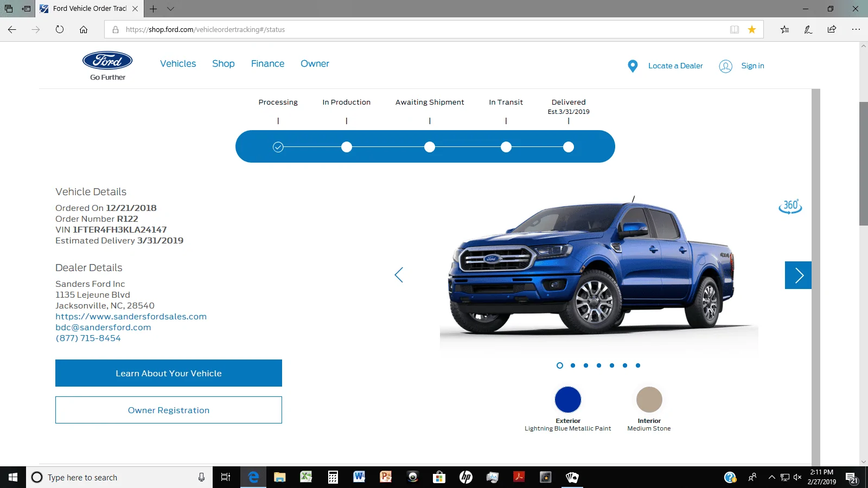Click the page vertical scrollbar
This screenshot has width=868, height=488.
pos(864,163)
